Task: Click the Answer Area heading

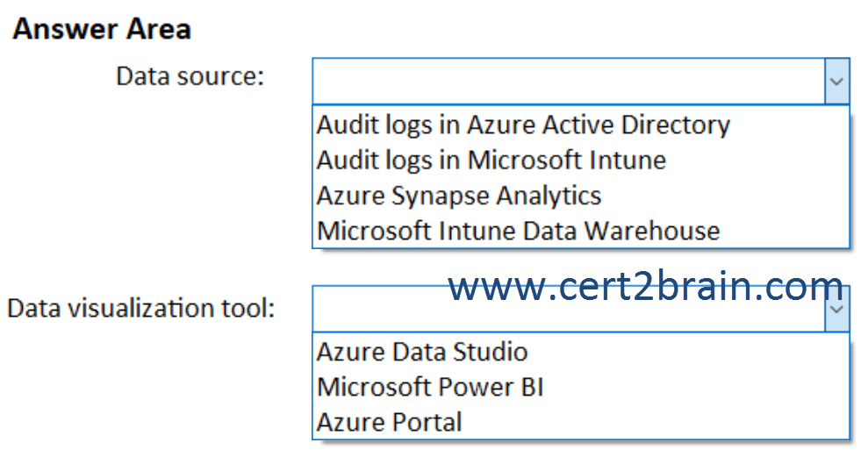Action: 102,29
